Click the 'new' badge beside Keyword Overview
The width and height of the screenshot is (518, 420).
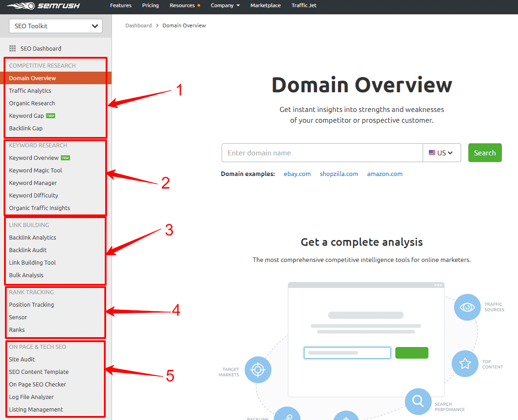click(x=65, y=158)
